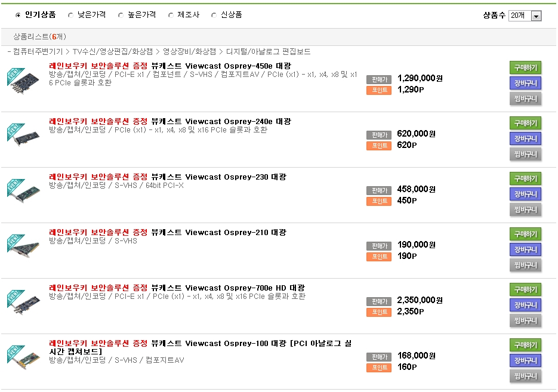This screenshot has height=392, width=558.
Task: Click the 458,000원 price text
Action: pyautogui.click(x=417, y=189)
